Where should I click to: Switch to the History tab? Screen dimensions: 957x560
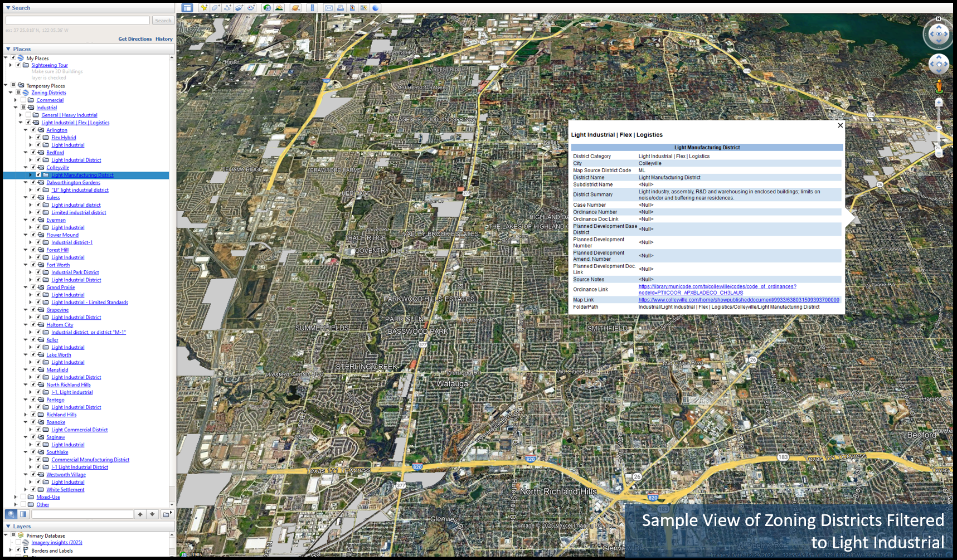tap(164, 39)
